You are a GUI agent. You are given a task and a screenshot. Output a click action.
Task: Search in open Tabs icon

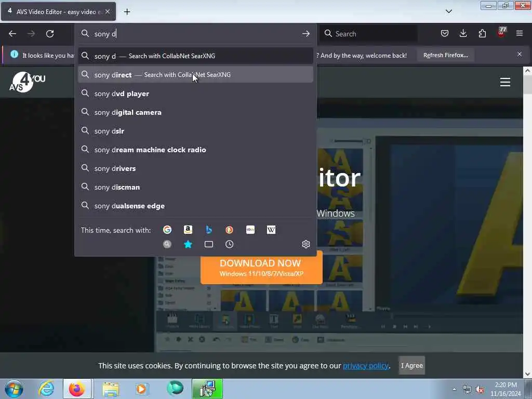pyautogui.click(x=209, y=244)
